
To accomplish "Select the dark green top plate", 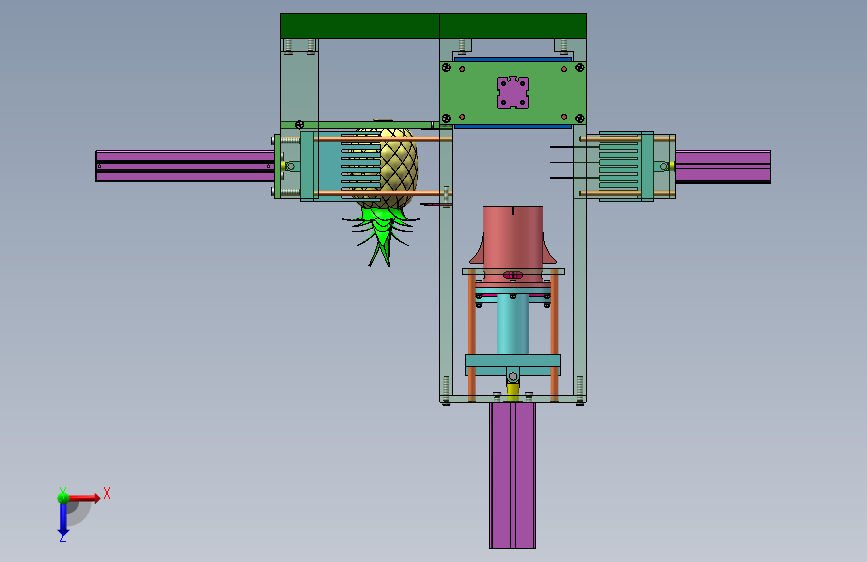I will [x=434, y=26].
